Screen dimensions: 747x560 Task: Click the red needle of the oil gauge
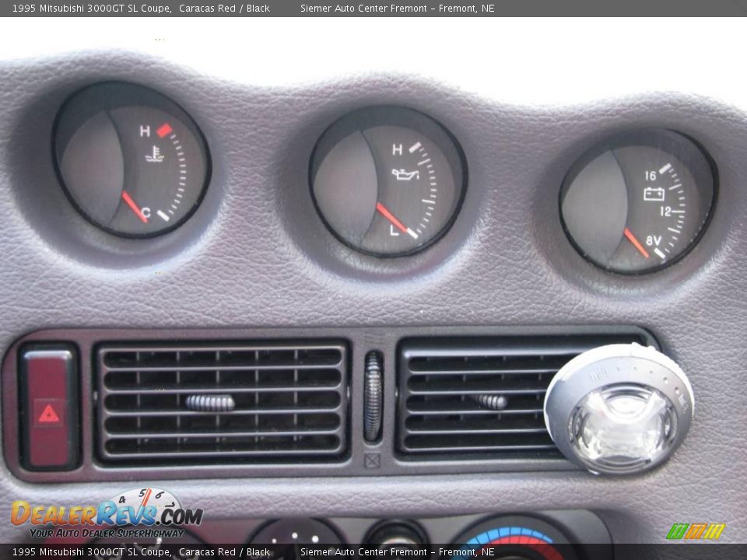391,218
